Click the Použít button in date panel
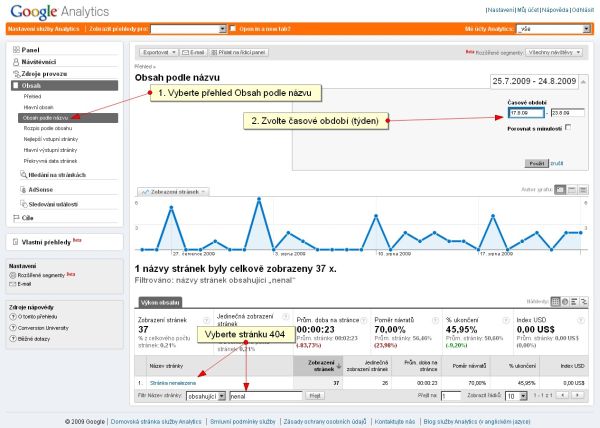 pos(536,163)
